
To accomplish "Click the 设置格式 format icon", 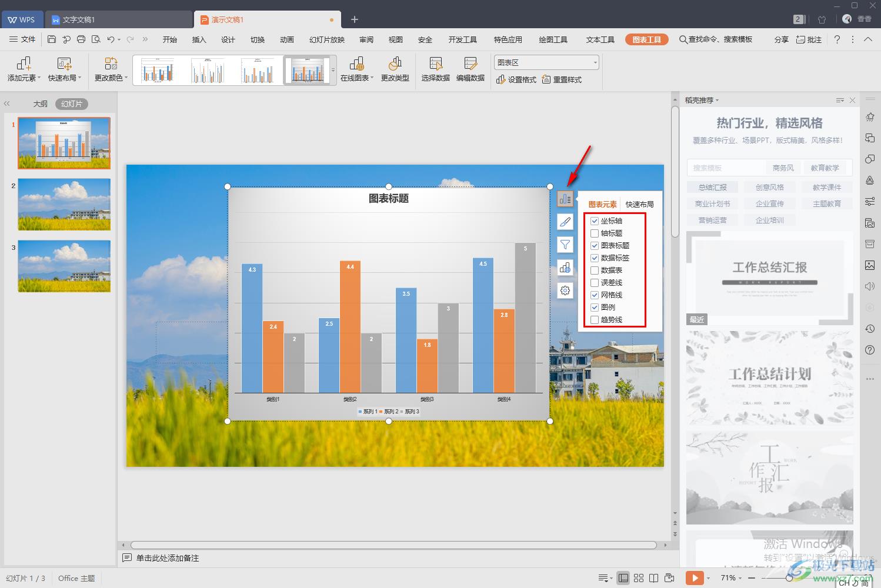I will (x=501, y=79).
